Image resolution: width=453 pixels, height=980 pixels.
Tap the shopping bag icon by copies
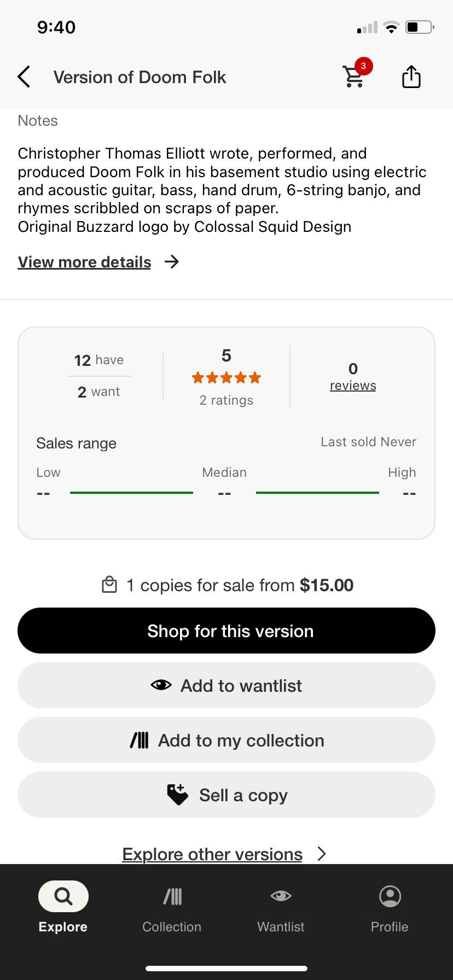click(109, 585)
